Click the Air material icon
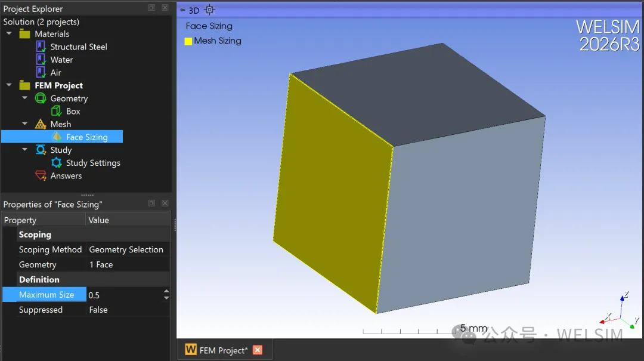Screen dimensions: 644x361 pos(41,72)
